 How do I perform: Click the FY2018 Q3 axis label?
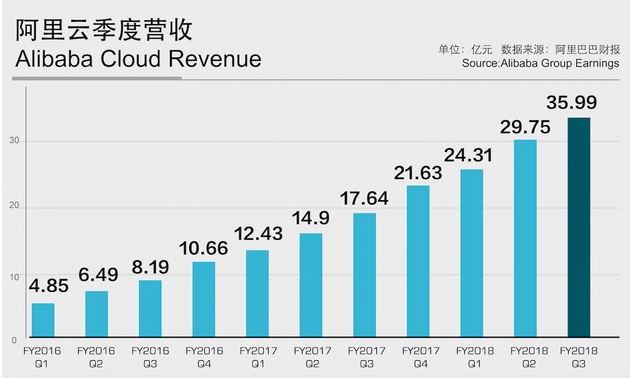(579, 357)
